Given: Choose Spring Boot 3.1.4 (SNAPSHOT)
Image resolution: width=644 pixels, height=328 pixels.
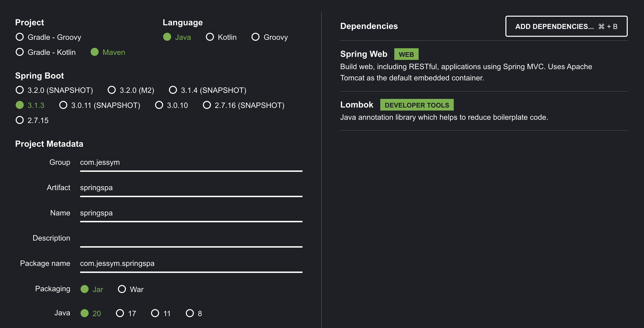Looking at the screenshot, I should (x=208, y=90).
